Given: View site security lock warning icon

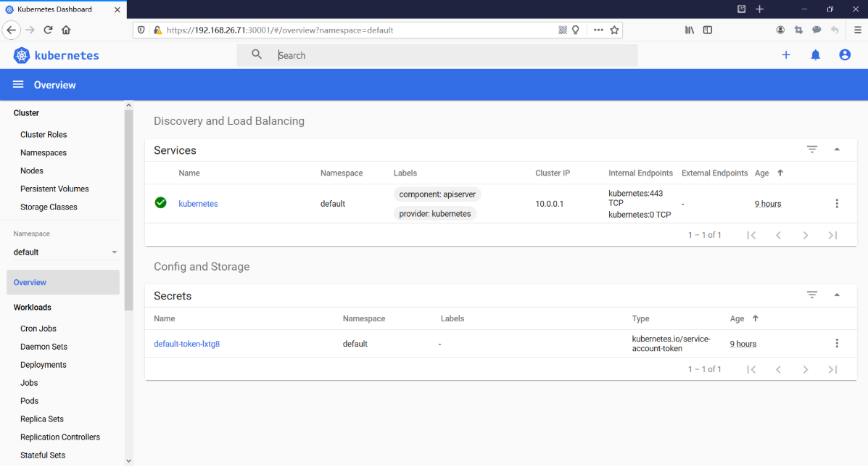Looking at the screenshot, I should [x=158, y=30].
